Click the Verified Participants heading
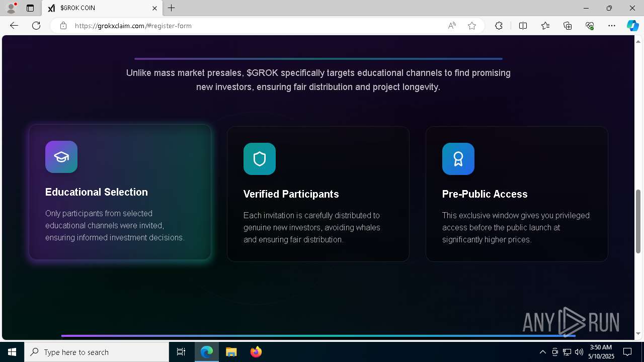 coord(291,194)
